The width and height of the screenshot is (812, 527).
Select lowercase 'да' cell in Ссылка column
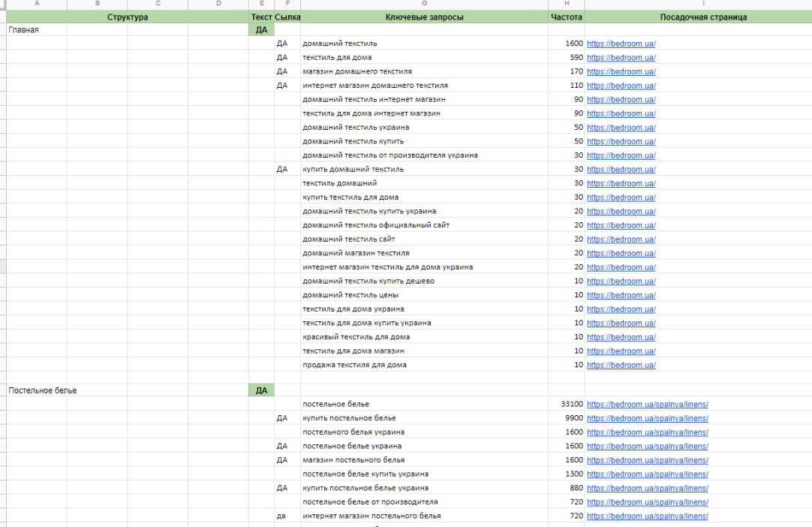[x=287, y=516]
